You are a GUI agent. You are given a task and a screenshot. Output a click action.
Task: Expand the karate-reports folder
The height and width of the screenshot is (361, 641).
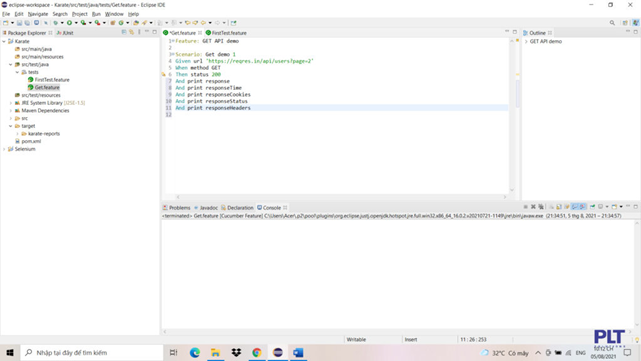point(17,134)
